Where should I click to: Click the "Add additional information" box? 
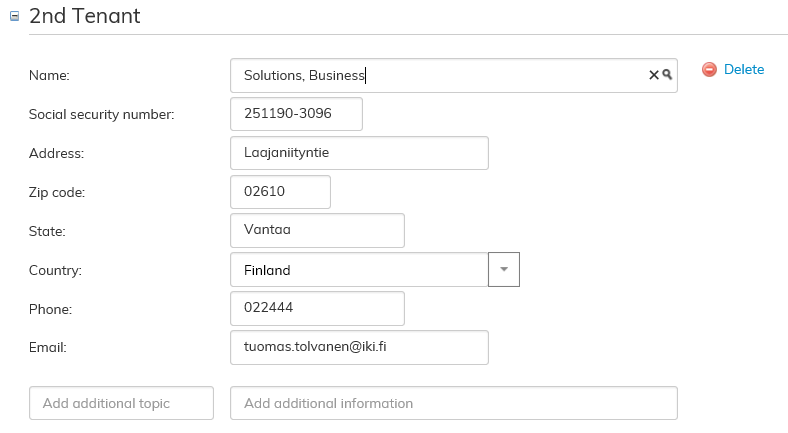pos(454,404)
